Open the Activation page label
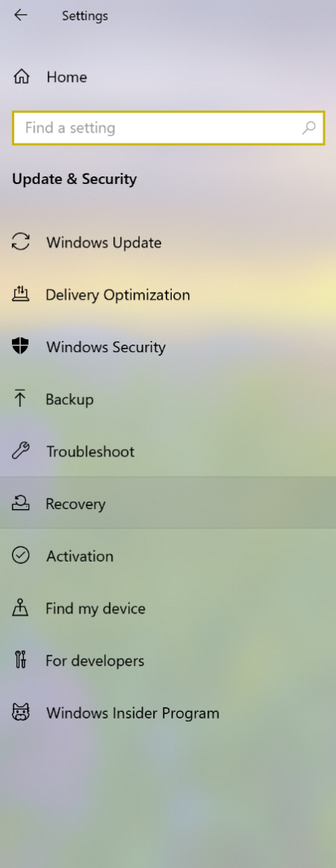The height and width of the screenshot is (868, 336). tap(79, 556)
